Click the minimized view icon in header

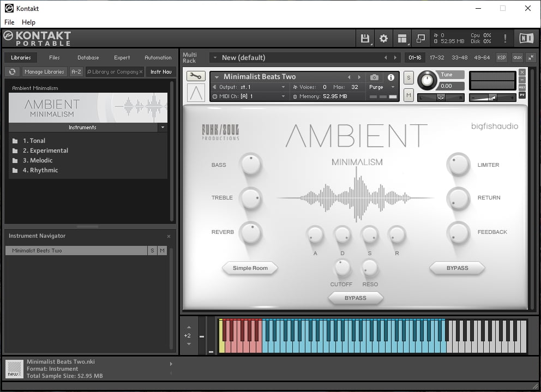420,38
